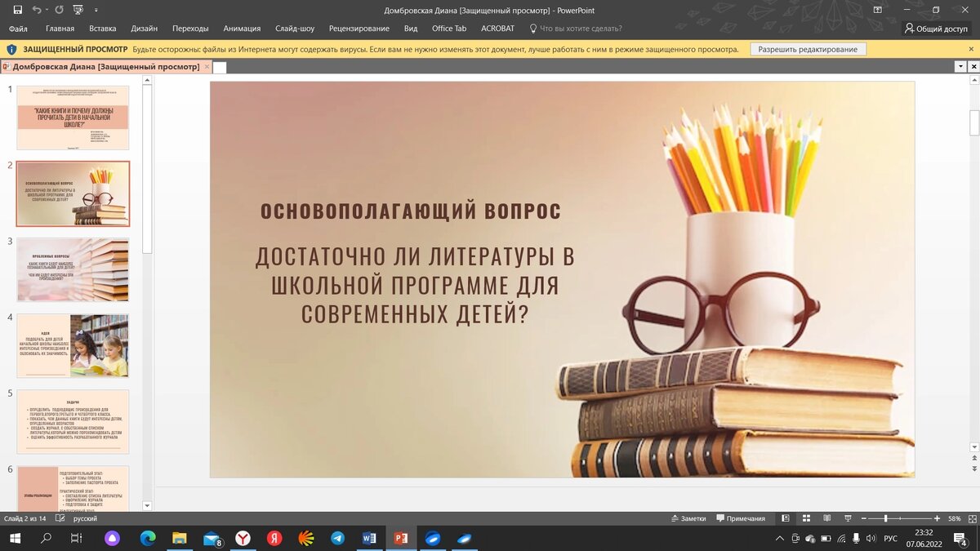Click the Undo arrow icon
Image resolution: width=980 pixels, height=551 pixels.
[x=36, y=10]
